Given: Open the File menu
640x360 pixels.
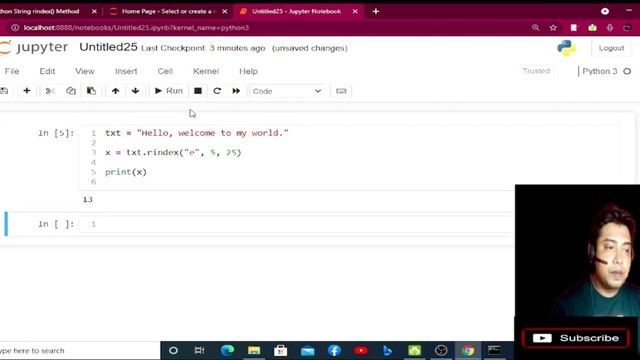Looking at the screenshot, I should click(x=12, y=71).
